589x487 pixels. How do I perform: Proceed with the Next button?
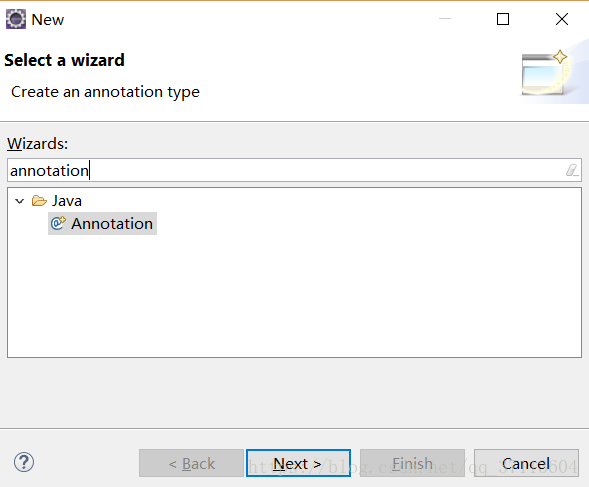click(298, 463)
